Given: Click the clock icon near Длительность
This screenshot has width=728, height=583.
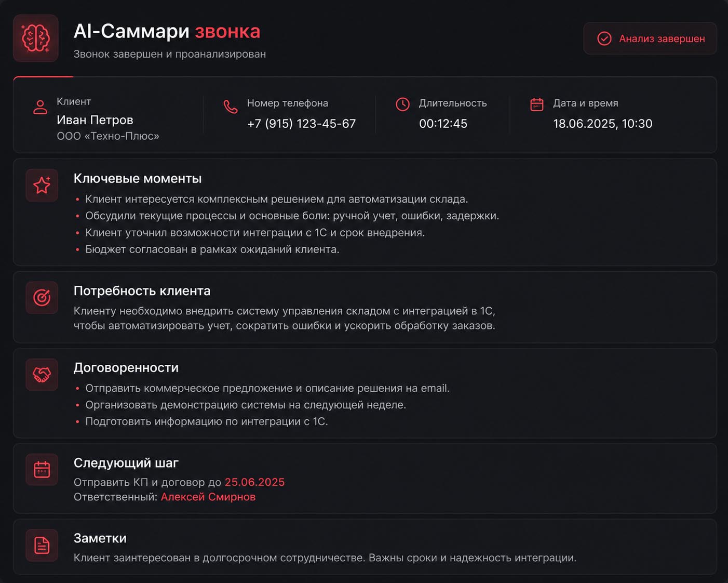Looking at the screenshot, I should coord(402,104).
